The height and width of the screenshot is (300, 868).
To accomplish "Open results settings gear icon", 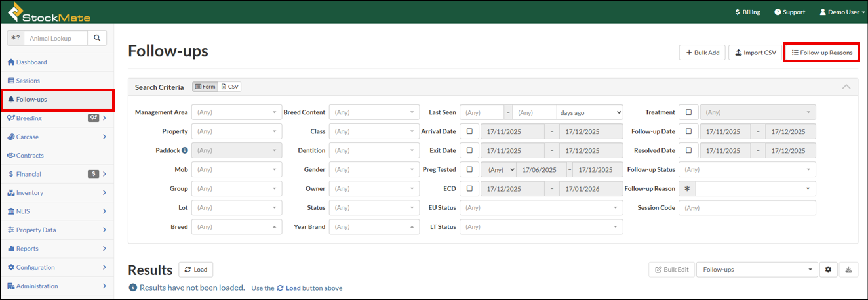I will point(828,270).
